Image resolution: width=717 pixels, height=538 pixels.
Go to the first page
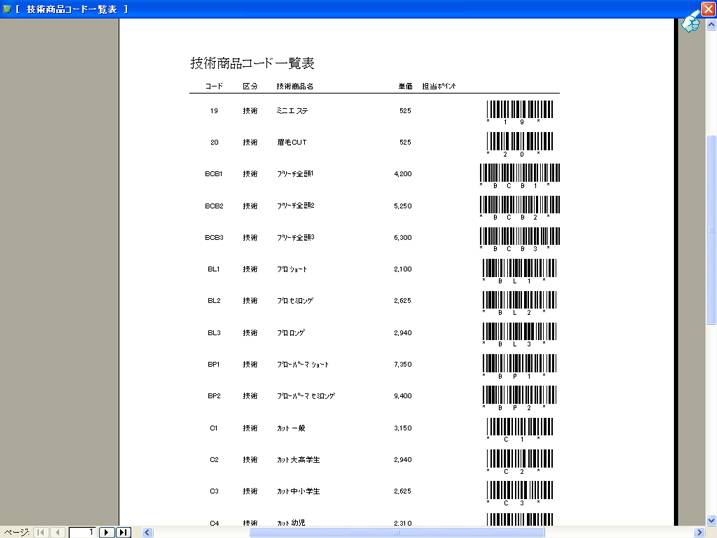pyautogui.click(x=41, y=532)
